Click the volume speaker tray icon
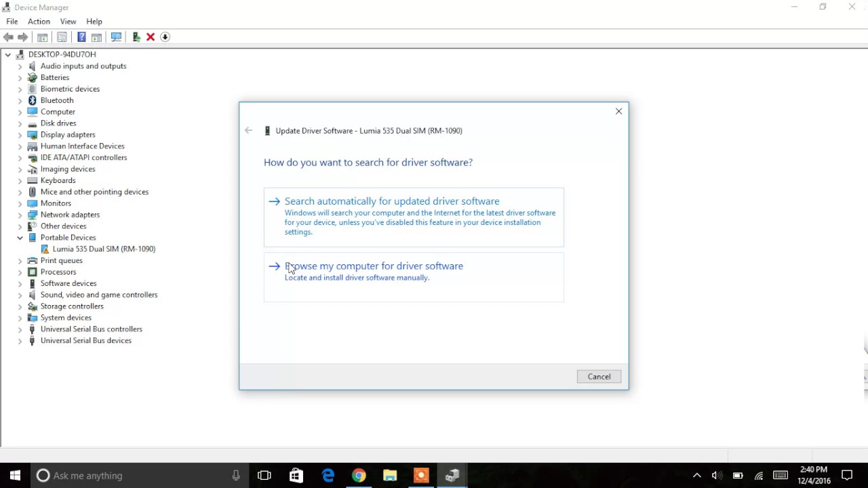This screenshot has height=488, width=868. click(717, 476)
